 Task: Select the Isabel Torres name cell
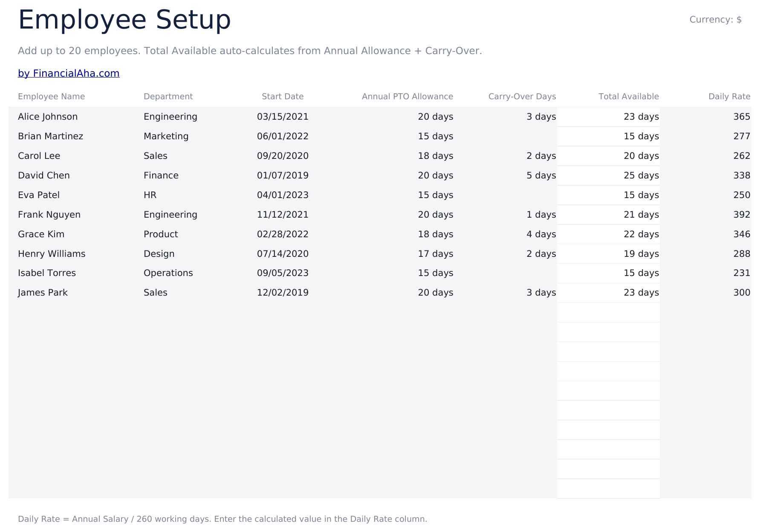coord(47,273)
